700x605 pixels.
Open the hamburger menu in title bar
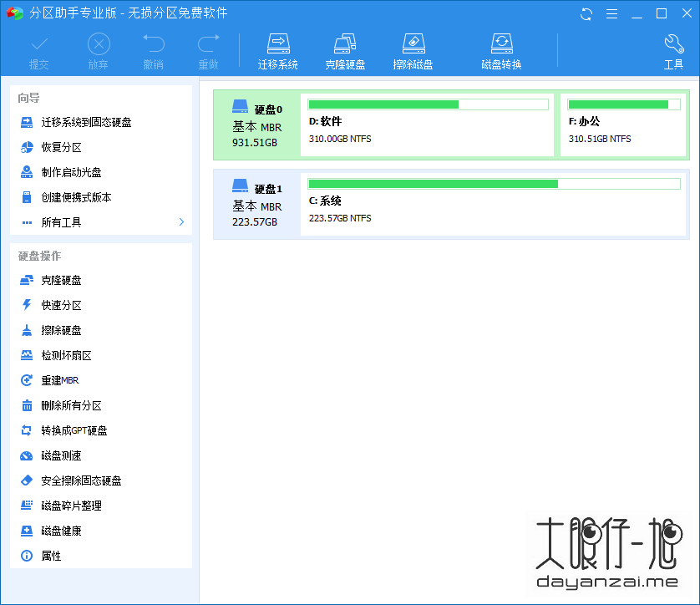coord(611,14)
